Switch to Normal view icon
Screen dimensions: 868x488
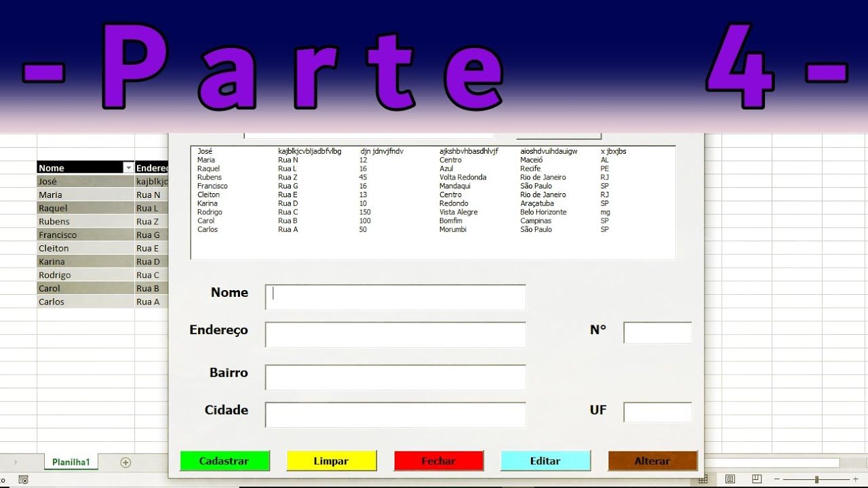coord(703,479)
